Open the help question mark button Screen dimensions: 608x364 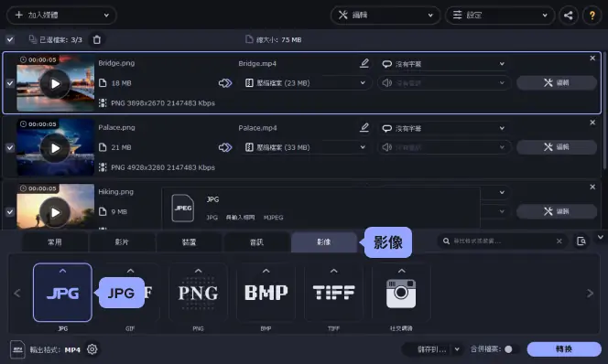592,16
